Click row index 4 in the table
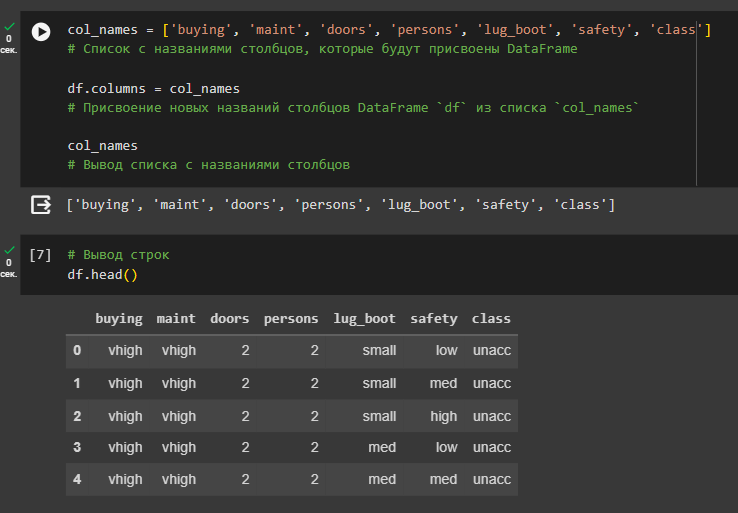738x513 pixels. tap(77, 479)
